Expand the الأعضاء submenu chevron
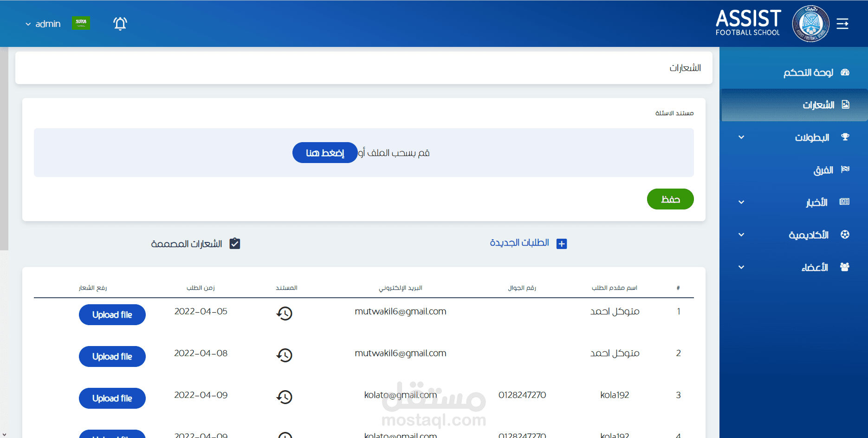Image resolution: width=868 pixels, height=438 pixels. tap(741, 267)
